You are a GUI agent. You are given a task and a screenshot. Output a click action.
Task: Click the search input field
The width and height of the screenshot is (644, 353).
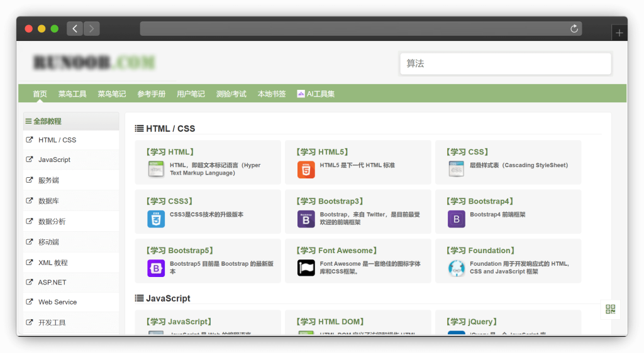pyautogui.click(x=505, y=63)
